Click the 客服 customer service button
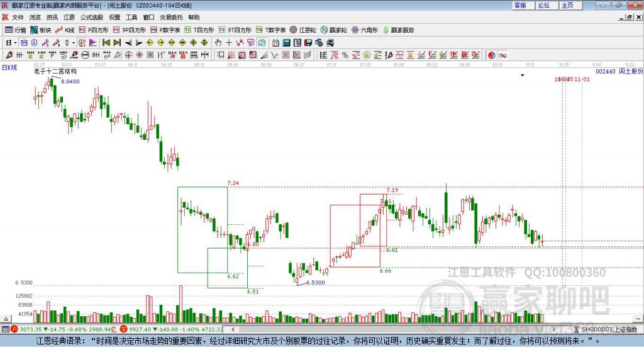Screen dimensions: 644x347 coord(524,5)
